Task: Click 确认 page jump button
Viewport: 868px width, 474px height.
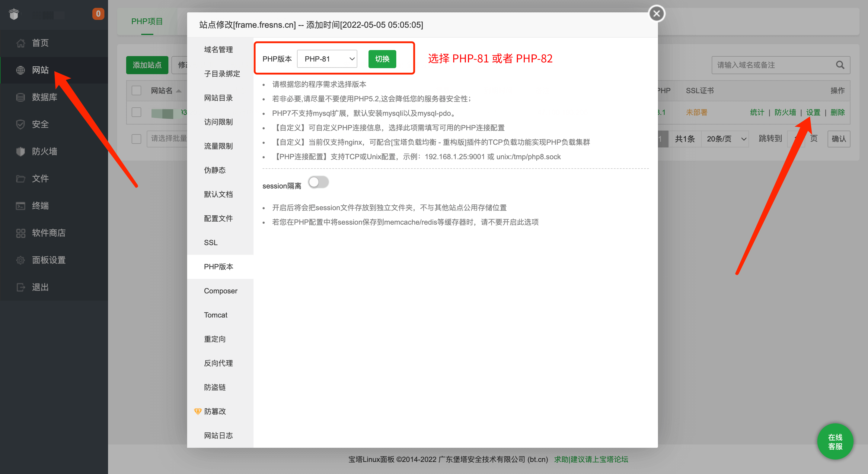Action: [x=839, y=139]
